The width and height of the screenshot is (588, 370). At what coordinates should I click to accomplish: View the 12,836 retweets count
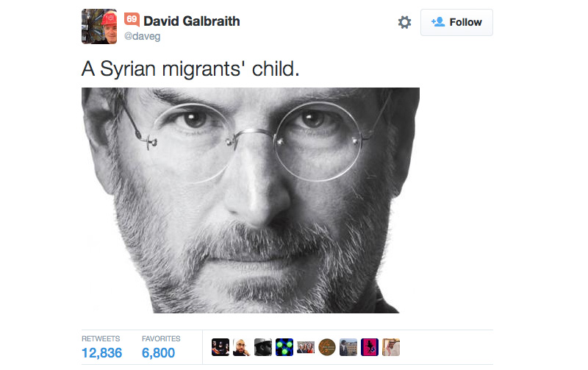(x=101, y=353)
